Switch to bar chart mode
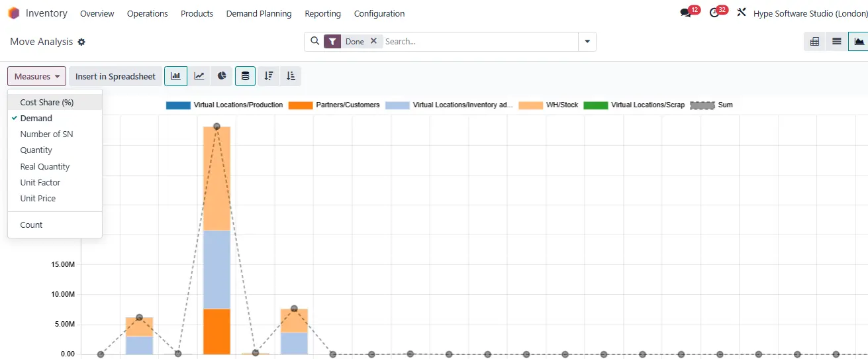Image resolution: width=868 pixels, height=359 pixels. coord(175,76)
